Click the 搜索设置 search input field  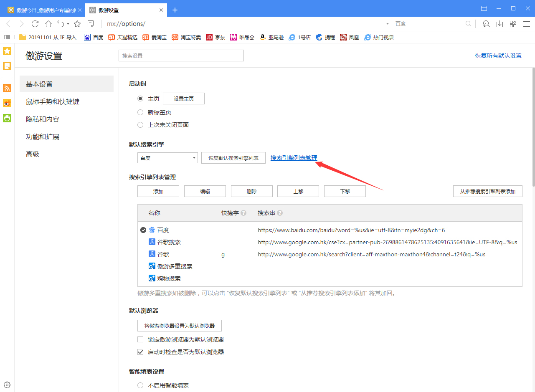181,55
